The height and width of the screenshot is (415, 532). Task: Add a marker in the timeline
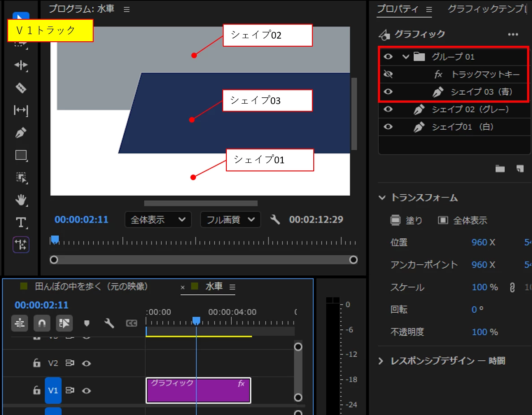point(87,323)
